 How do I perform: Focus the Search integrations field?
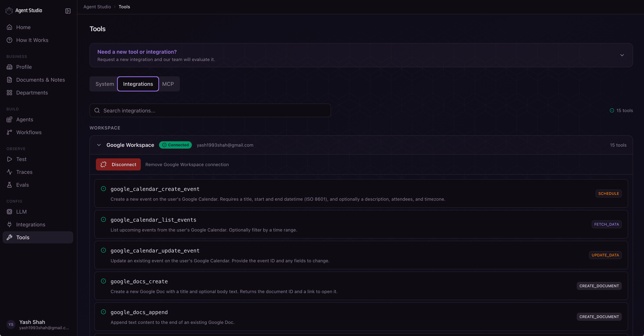pos(210,110)
